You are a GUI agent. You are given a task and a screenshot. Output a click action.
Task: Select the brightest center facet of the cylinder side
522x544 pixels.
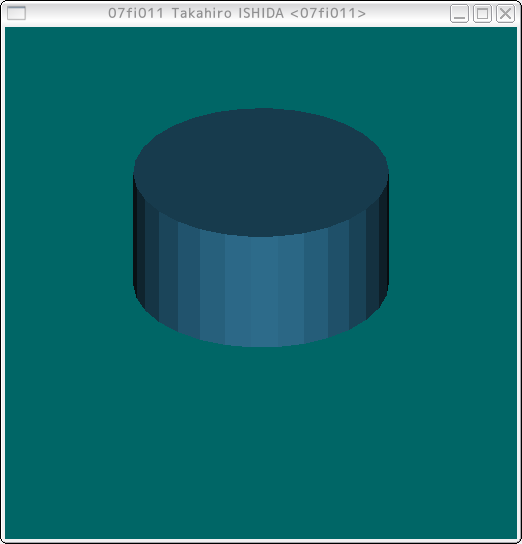(251, 291)
